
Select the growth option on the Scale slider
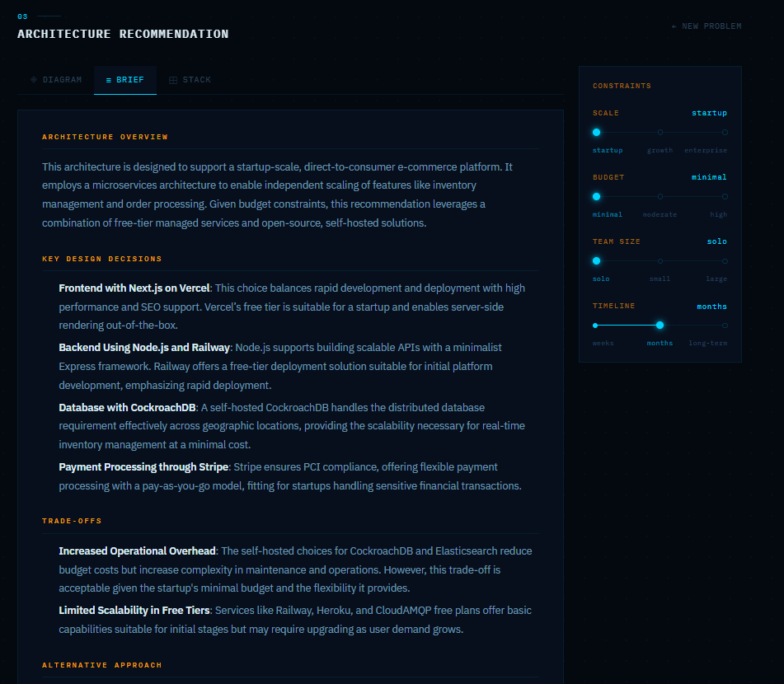(660, 132)
